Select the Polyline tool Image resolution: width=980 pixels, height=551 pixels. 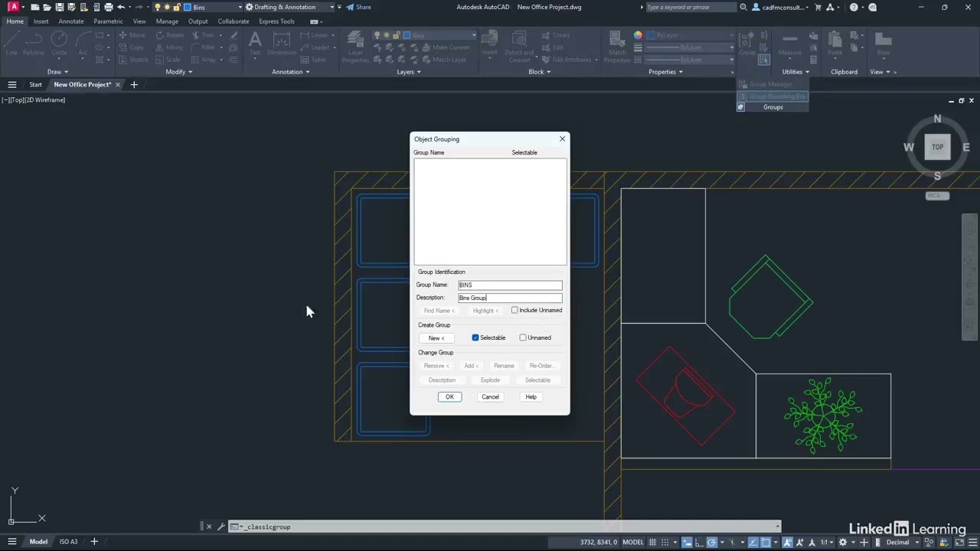pyautogui.click(x=34, y=44)
